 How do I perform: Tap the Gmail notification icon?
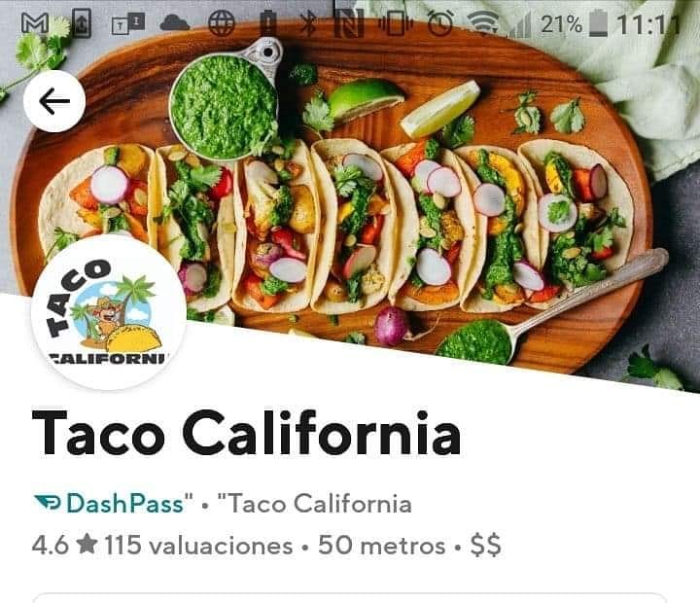pyautogui.click(x=35, y=22)
